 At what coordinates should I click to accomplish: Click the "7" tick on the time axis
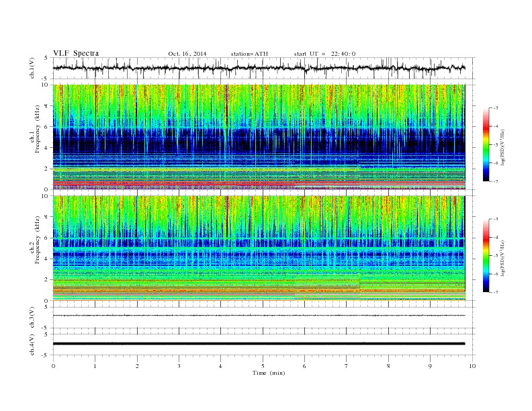pyautogui.click(x=347, y=366)
